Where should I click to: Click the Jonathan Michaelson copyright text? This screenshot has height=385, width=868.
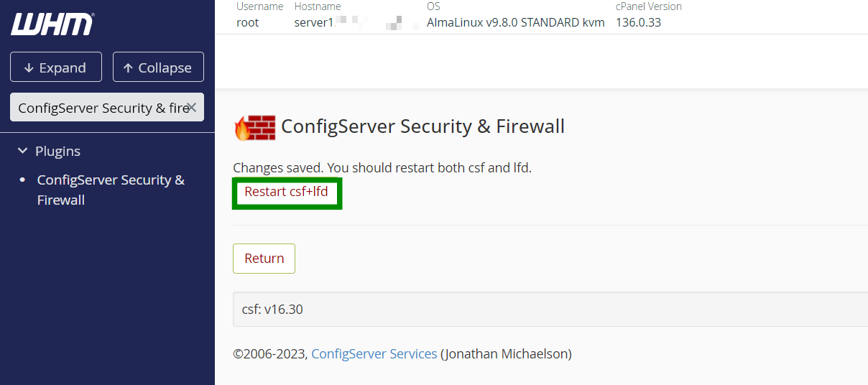click(x=506, y=353)
